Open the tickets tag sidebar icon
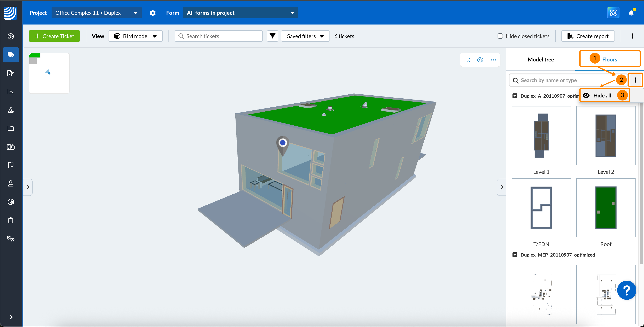Viewport: 644px width, 327px height. click(x=11, y=55)
